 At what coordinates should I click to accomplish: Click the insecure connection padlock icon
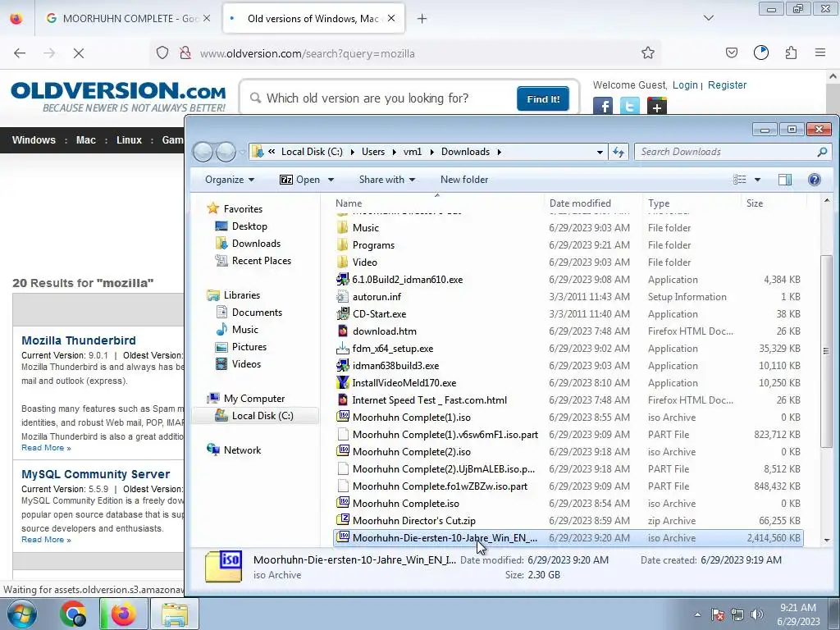point(185,53)
